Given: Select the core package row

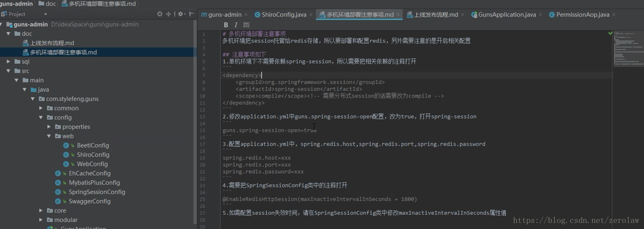Looking at the screenshot, I should tap(98, 210).
